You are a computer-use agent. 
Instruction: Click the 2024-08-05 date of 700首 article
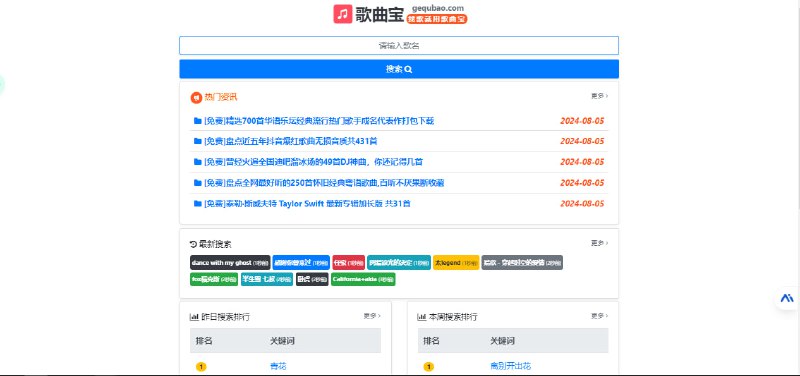pyautogui.click(x=582, y=121)
